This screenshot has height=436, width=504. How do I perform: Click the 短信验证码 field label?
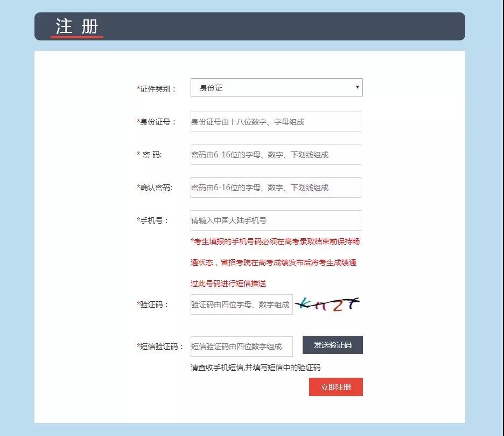(160, 347)
